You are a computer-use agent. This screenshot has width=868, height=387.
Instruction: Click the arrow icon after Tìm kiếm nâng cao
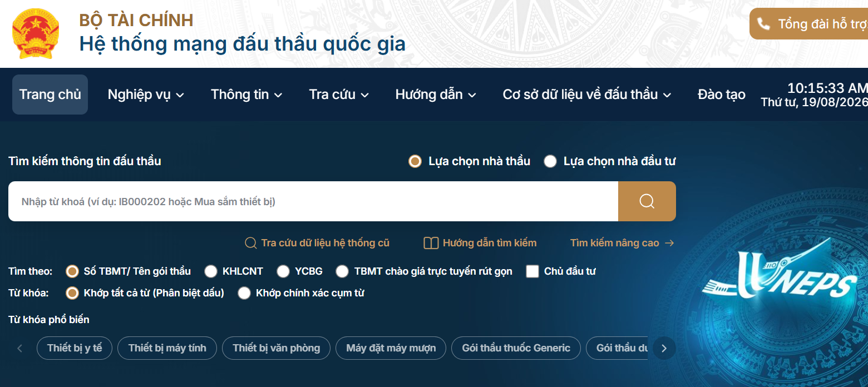point(669,243)
